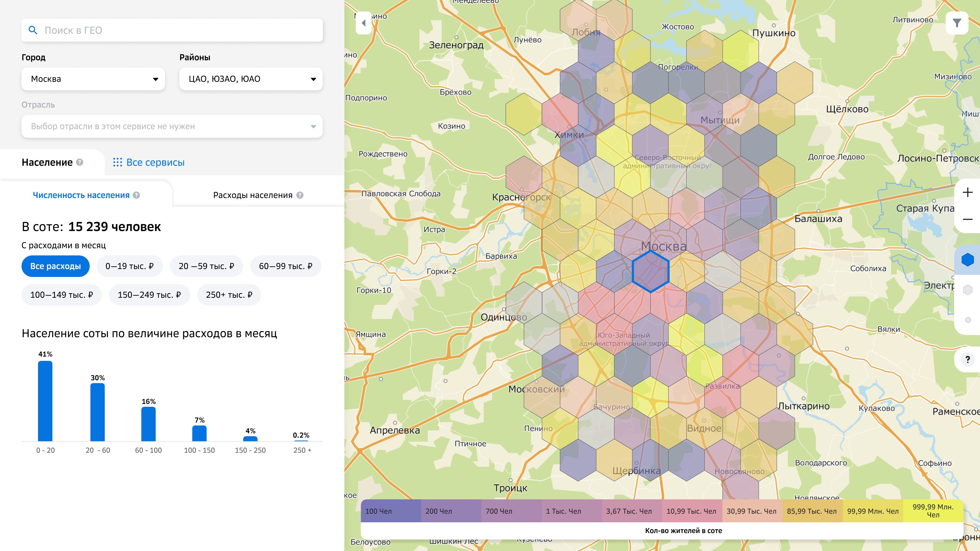The width and height of the screenshot is (980, 551).
Task: Expand the Отрасль selection dropdown
Action: tap(172, 126)
